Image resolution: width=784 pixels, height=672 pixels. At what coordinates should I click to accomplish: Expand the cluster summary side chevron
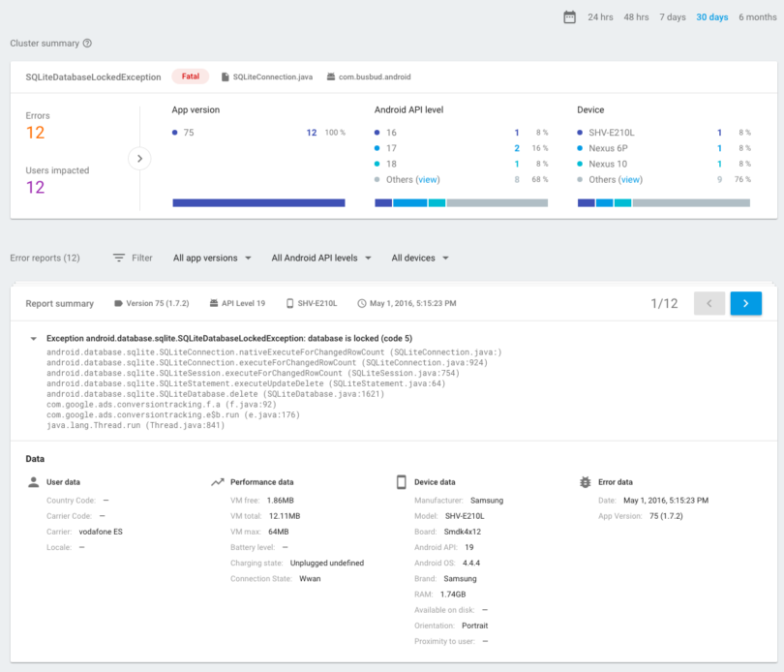tap(139, 158)
